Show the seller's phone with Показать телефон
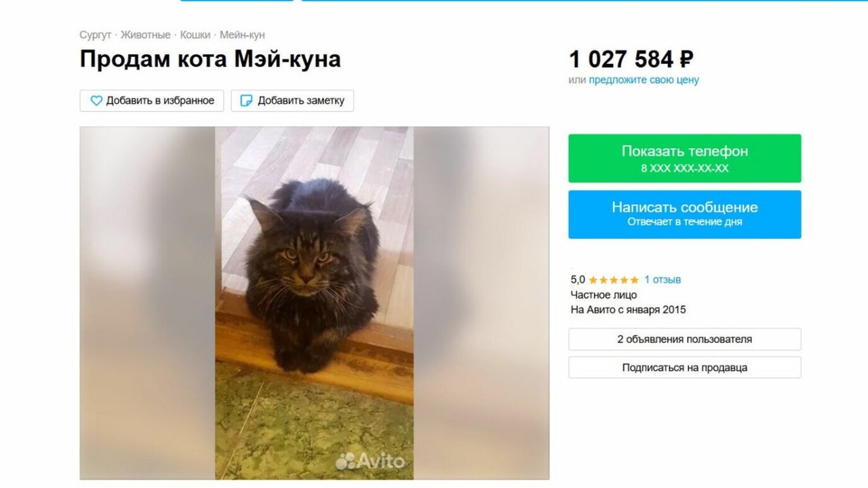 click(685, 158)
